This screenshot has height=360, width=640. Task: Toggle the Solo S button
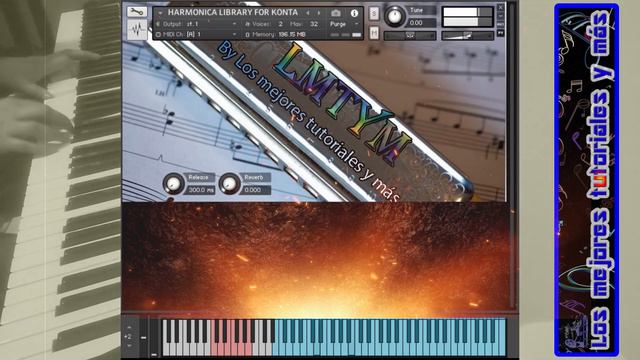tap(374, 13)
